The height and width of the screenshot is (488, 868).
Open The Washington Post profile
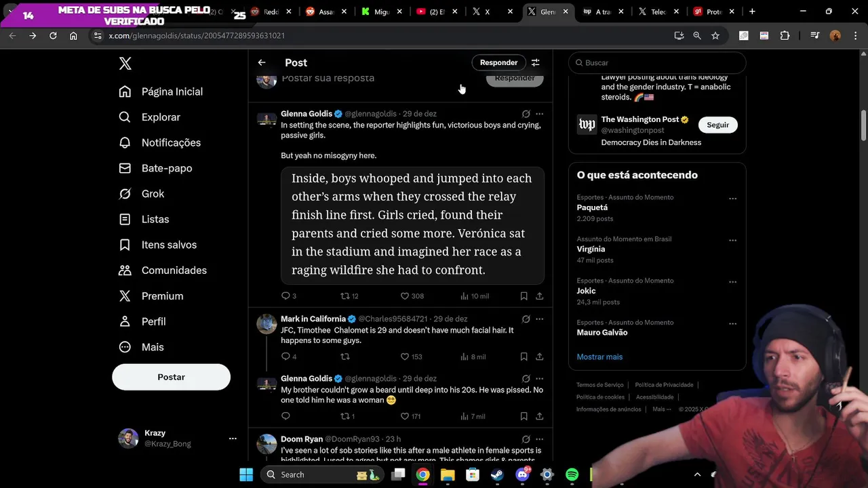pos(640,120)
